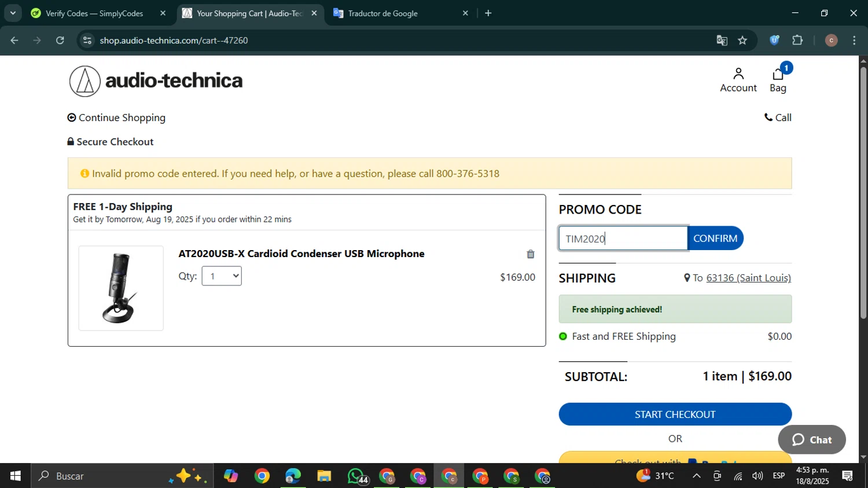Show hidden system tray icons
Screen dimensions: 868x488
[x=697, y=476]
